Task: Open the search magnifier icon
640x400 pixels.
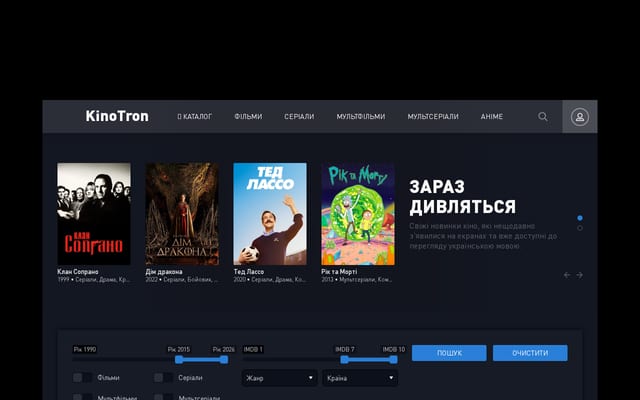Action: click(x=542, y=117)
